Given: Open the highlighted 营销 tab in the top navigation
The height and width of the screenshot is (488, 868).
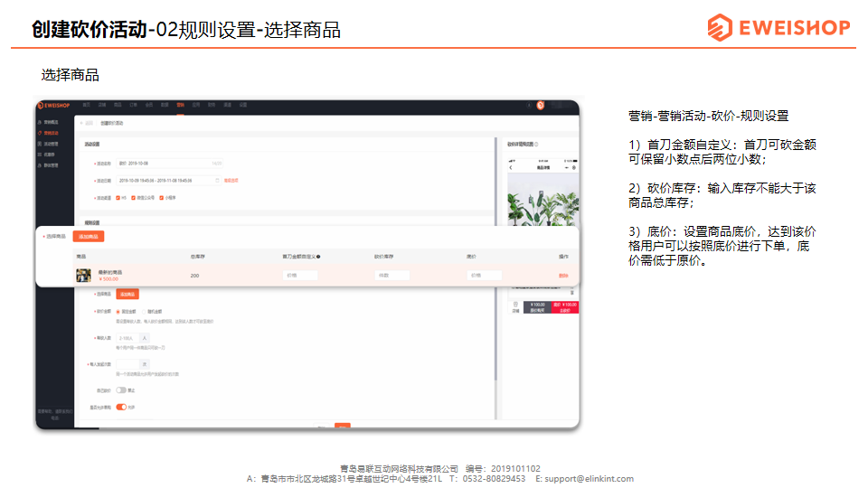Looking at the screenshot, I should pos(181,105).
